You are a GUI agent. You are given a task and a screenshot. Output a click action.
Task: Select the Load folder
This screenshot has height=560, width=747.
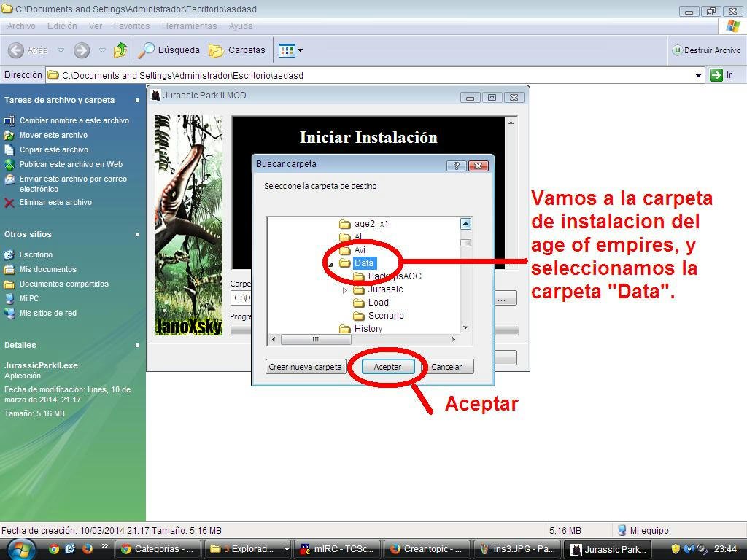[x=379, y=303]
